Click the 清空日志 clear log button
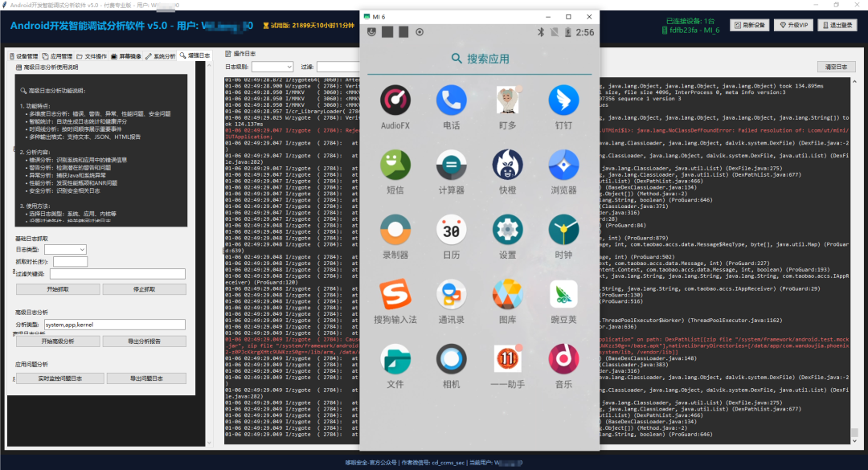Image resolution: width=868 pixels, height=470 pixels. pos(837,67)
